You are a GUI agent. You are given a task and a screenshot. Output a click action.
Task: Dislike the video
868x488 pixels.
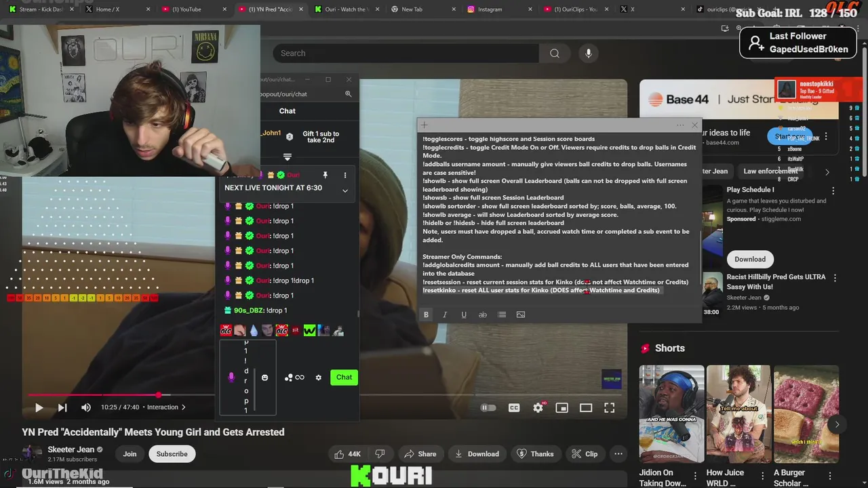pos(380,454)
